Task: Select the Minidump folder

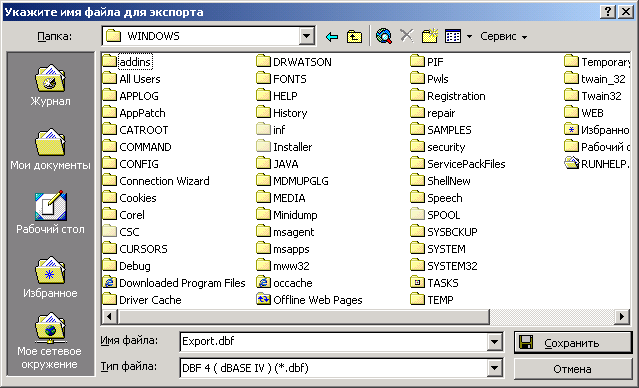Action: 287,215
